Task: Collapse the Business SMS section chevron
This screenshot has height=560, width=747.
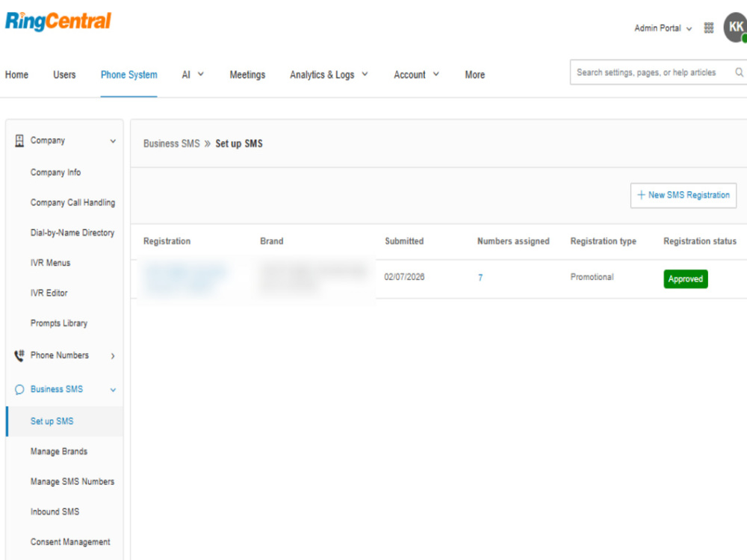Action: pyautogui.click(x=113, y=390)
